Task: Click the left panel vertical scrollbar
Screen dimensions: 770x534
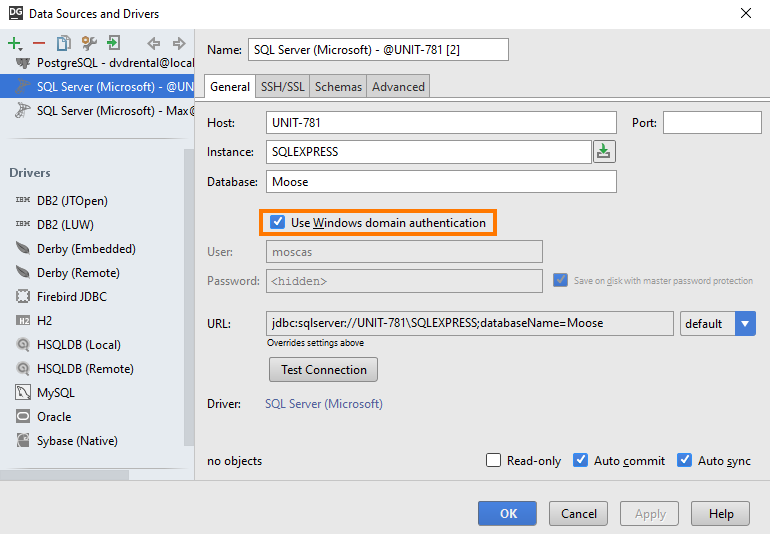Action: pyautogui.click(x=189, y=297)
